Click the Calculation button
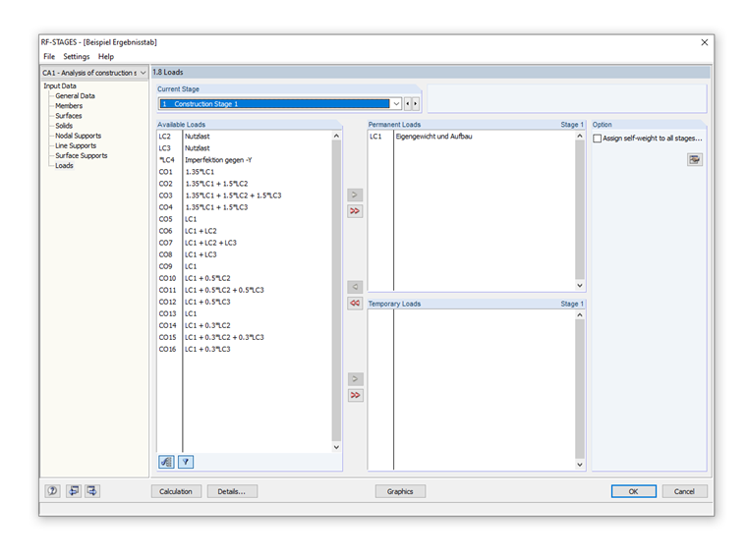This screenshot has height=560, width=747. [176, 491]
